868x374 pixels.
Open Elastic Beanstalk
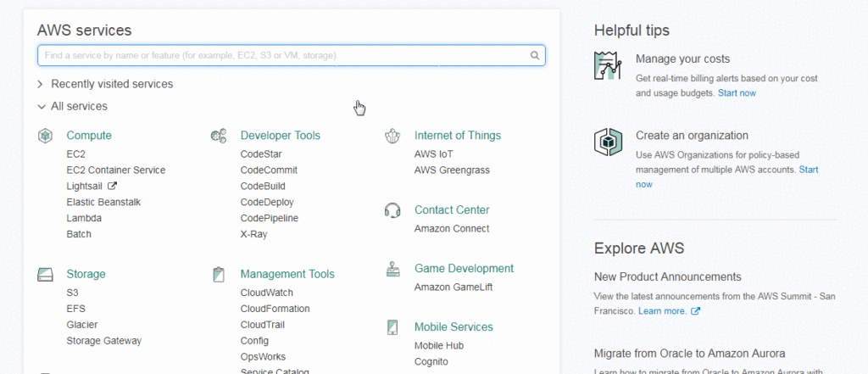tap(103, 202)
